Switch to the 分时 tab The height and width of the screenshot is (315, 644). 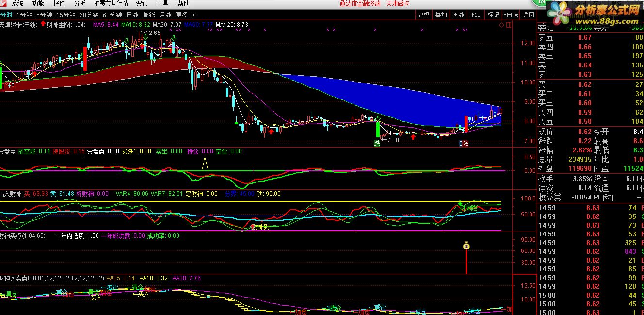pyautogui.click(x=6, y=15)
